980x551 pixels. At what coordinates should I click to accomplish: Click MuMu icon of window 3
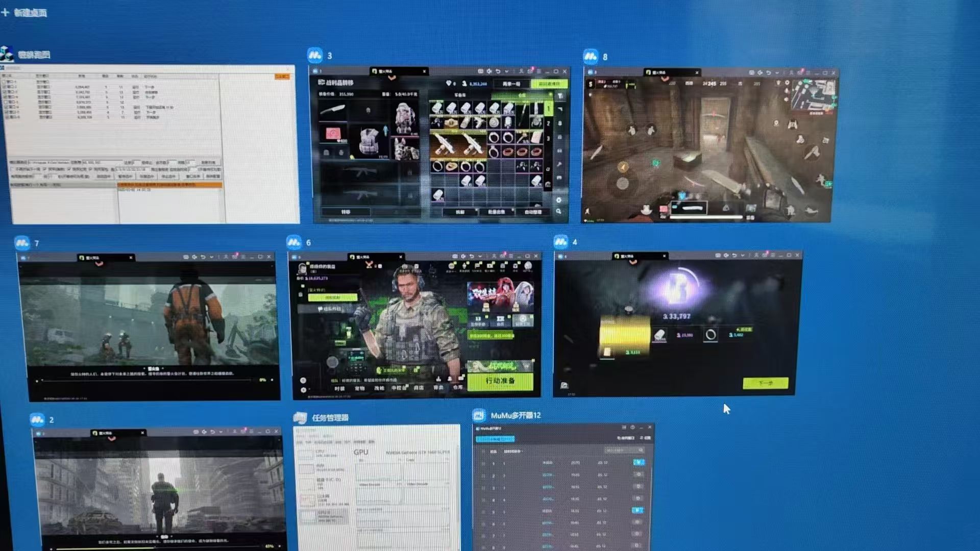(x=314, y=55)
